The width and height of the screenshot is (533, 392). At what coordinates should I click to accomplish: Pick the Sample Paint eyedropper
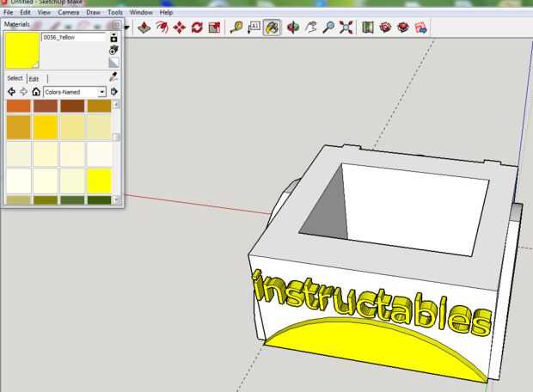(113, 77)
